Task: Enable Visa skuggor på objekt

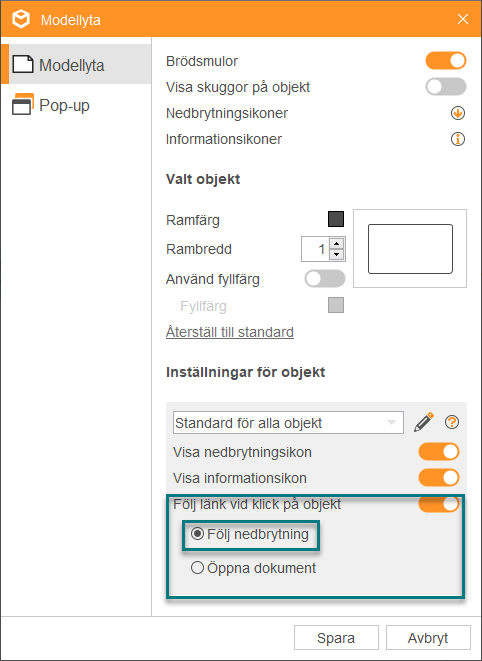Action: click(446, 87)
